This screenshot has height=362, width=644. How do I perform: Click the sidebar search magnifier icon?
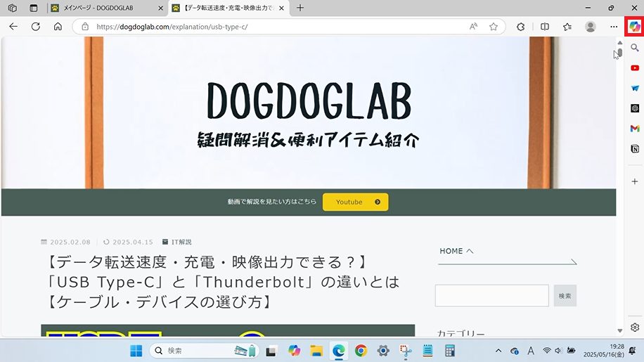point(634,47)
